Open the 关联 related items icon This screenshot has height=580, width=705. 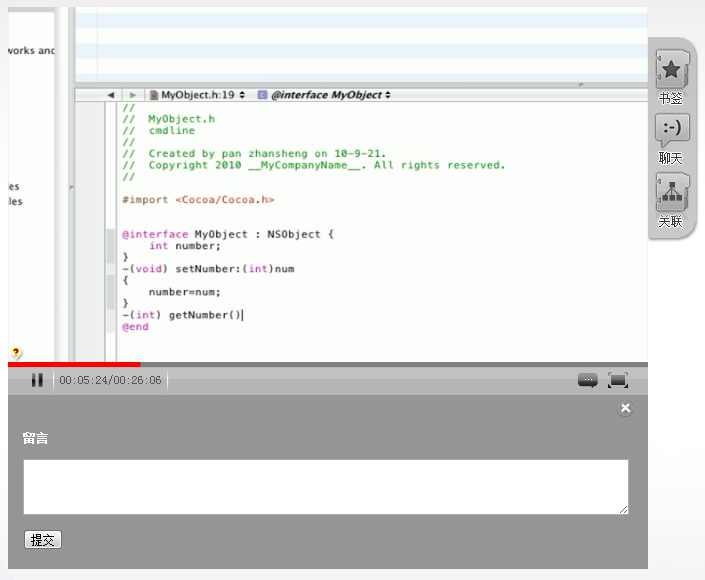pos(671,192)
